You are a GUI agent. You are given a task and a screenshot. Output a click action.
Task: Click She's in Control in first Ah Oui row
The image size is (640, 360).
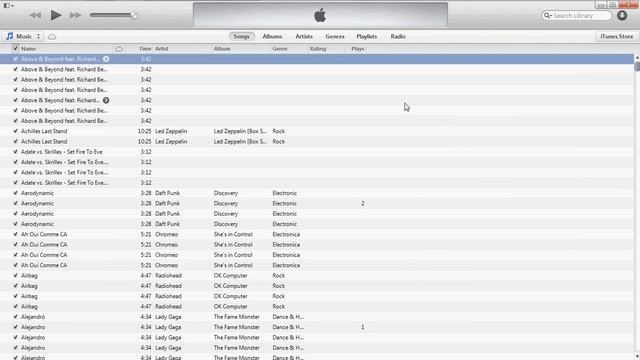coord(233,234)
